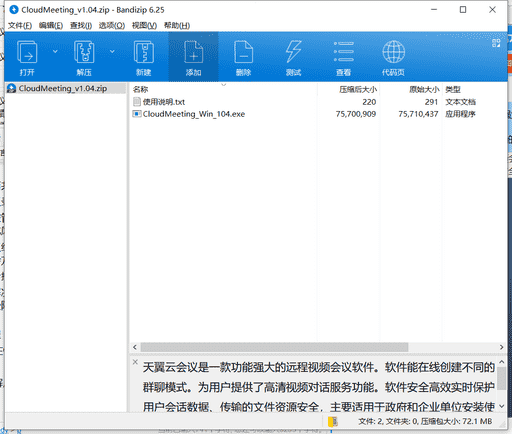This screenshot has height=434, width=512.
Task: Click the horizontal scrollbar left arrow
Action: [135, 347]
